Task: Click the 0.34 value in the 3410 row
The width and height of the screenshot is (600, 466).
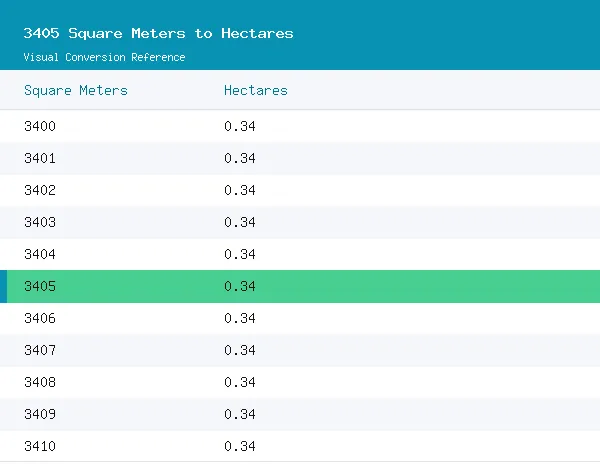Action: click(240, 446)
